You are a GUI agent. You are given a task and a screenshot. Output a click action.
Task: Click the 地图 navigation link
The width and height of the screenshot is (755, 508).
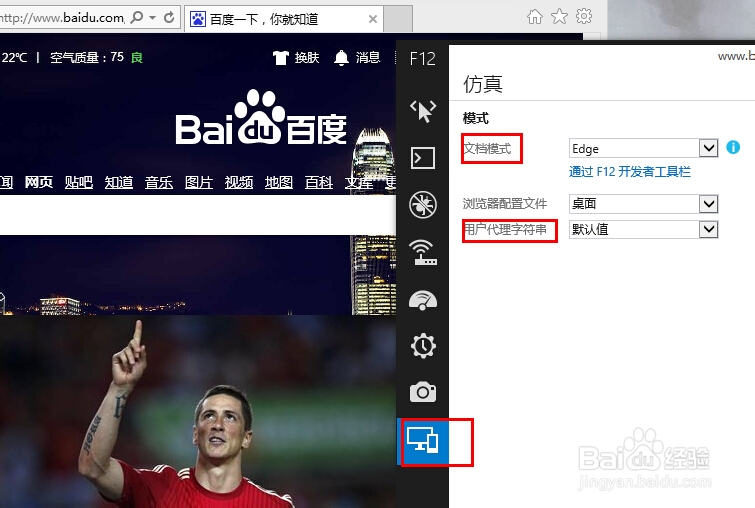(x=279, y=182)
